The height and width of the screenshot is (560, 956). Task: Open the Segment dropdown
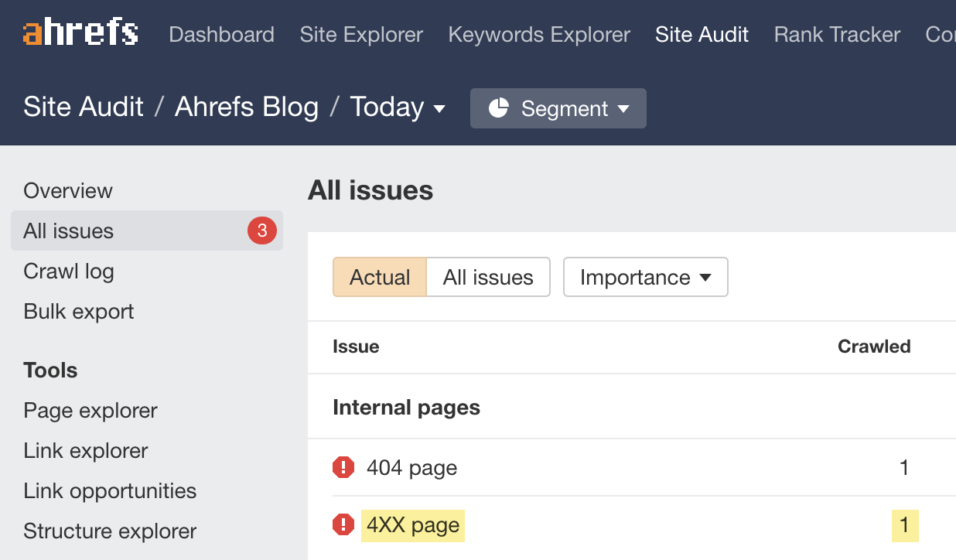[558, 108]
